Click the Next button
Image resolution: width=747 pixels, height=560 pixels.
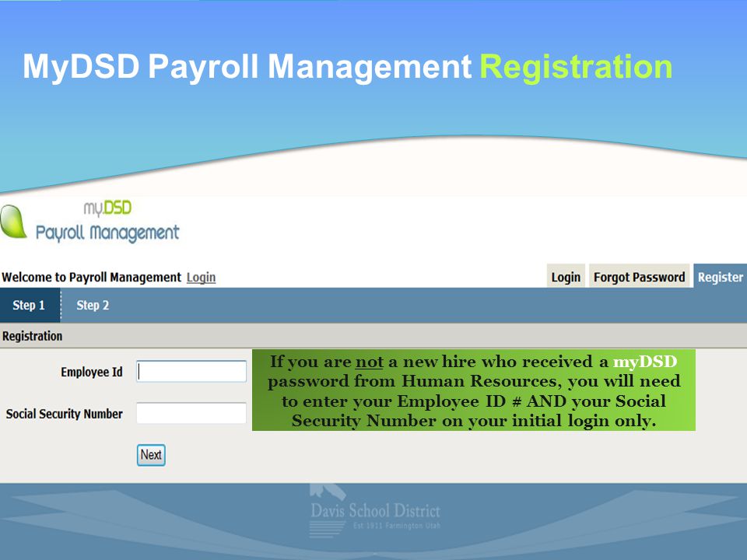[x=151, y=455]
